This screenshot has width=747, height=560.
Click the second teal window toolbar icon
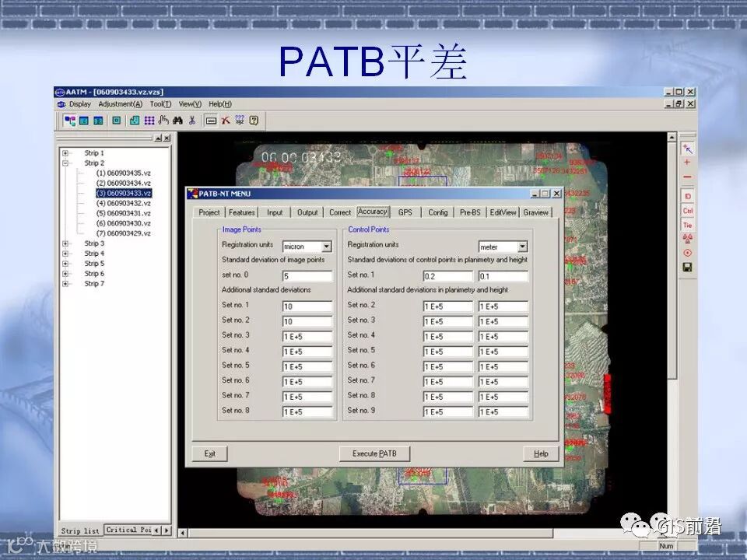coord(84,121)
